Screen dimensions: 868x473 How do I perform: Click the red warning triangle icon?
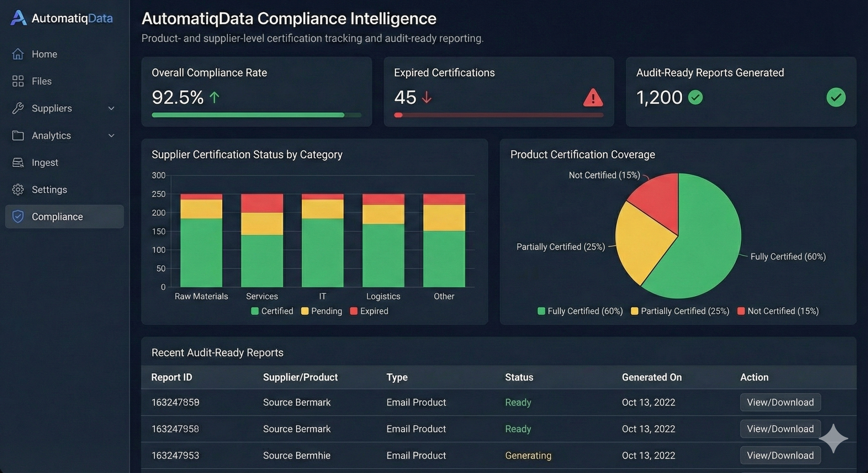coord(593,98)
